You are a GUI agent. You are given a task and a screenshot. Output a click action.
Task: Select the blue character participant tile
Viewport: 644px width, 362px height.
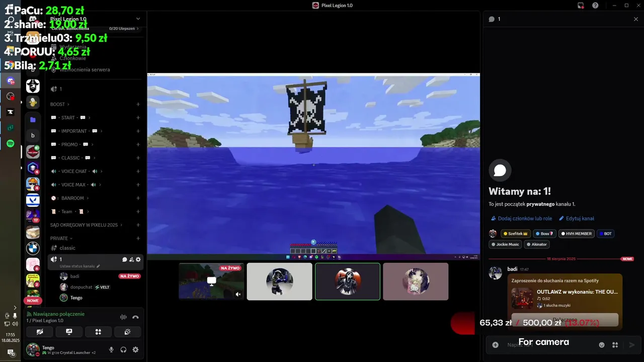pyautogui.click(x=280, y=282)
